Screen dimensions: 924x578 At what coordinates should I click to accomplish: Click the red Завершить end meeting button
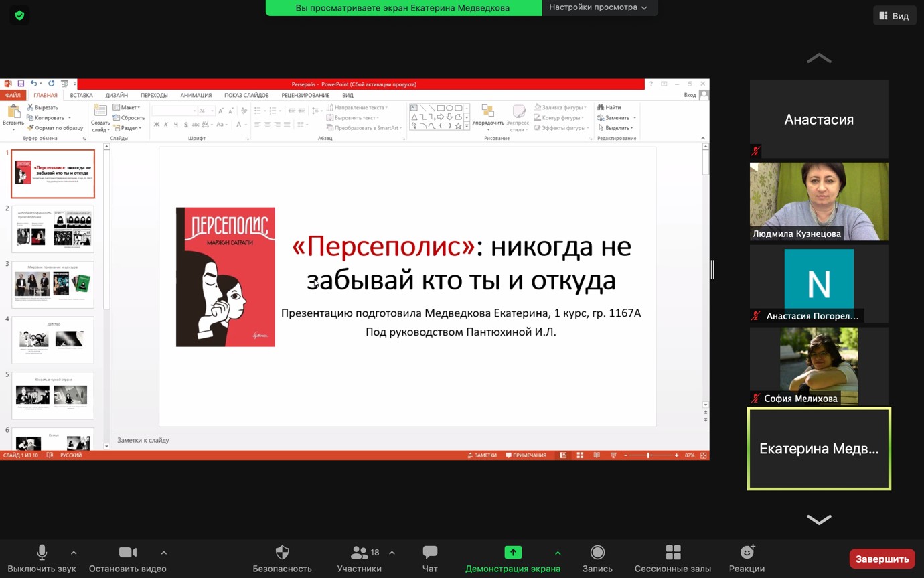(882, 559)
